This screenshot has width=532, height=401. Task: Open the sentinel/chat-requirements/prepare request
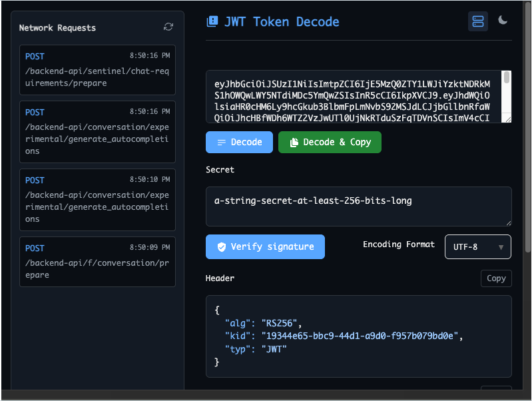(97, 70)
